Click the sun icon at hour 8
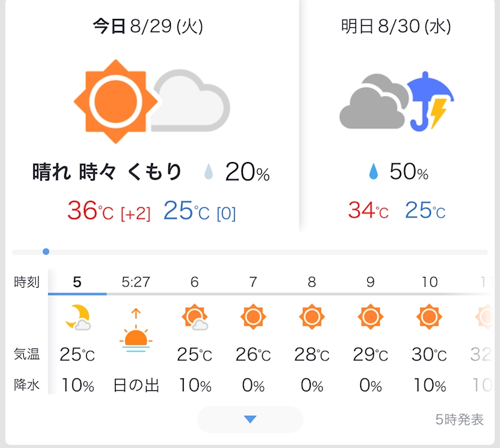Image resolution: width=500 pixels, height=448 pixels. [x=312, y=316]
